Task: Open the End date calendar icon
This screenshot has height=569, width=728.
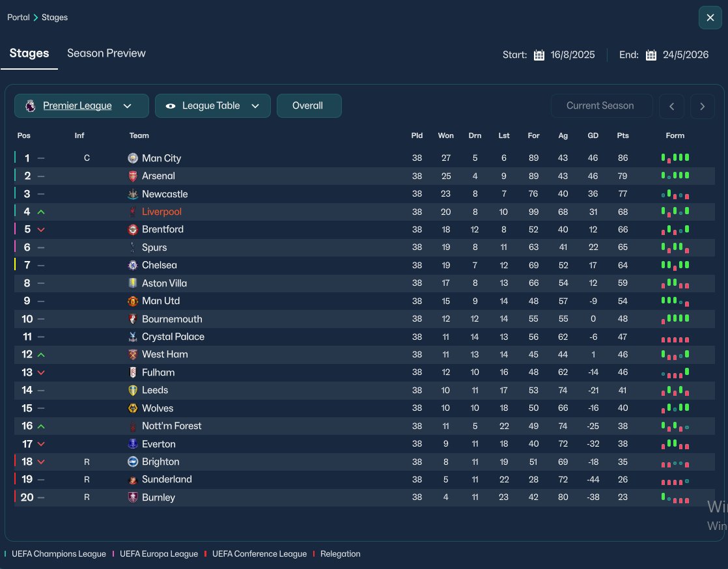Action: [651, 55]
